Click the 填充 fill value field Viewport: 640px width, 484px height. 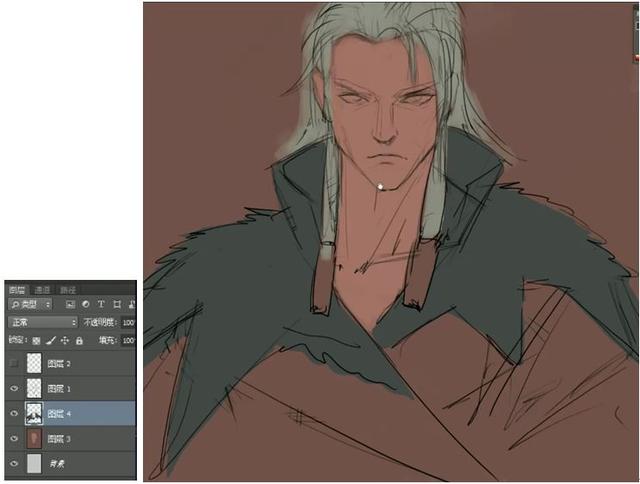coord(128,340)
